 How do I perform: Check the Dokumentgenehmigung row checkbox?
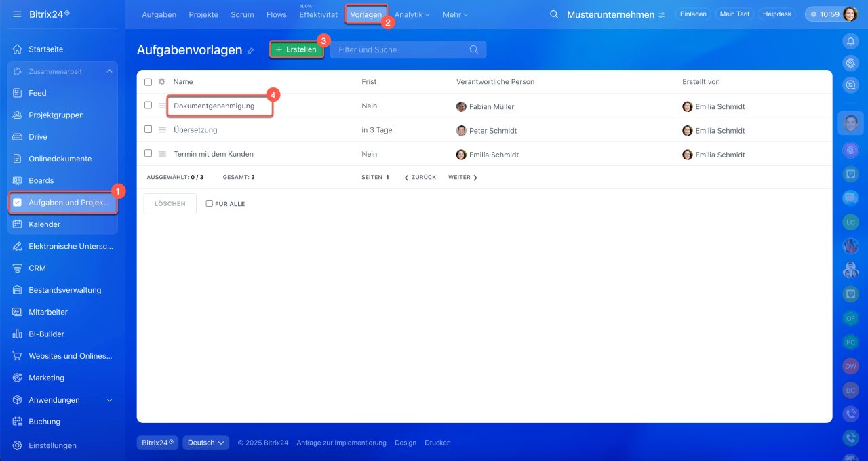(148, 106)
